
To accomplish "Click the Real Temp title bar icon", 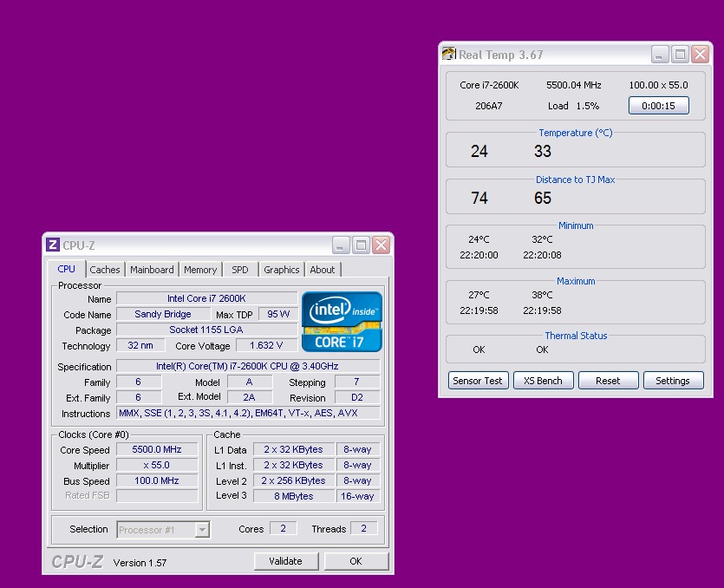I will point(448,55).
